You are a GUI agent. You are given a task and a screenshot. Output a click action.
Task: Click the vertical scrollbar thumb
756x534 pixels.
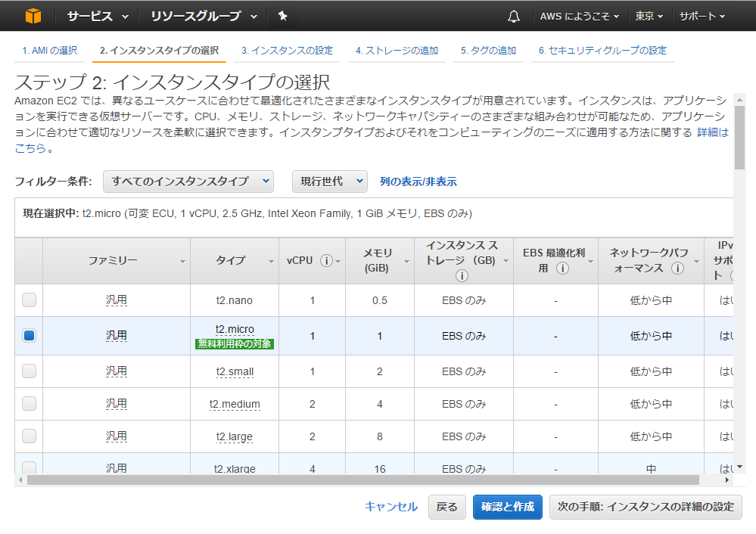point(739,138)
